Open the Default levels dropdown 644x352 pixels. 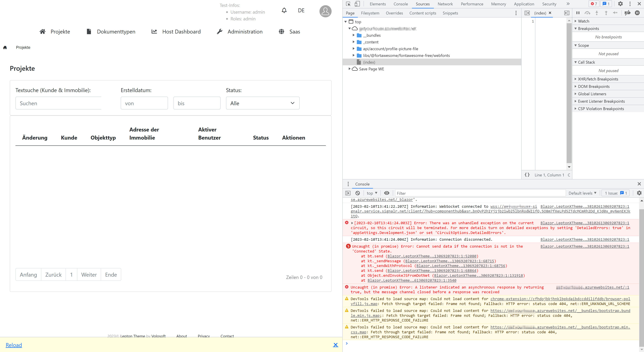(x=582, y=193)
